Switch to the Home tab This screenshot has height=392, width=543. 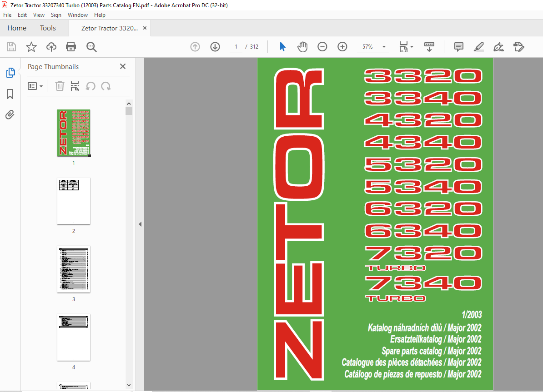(x=17, y=28)
